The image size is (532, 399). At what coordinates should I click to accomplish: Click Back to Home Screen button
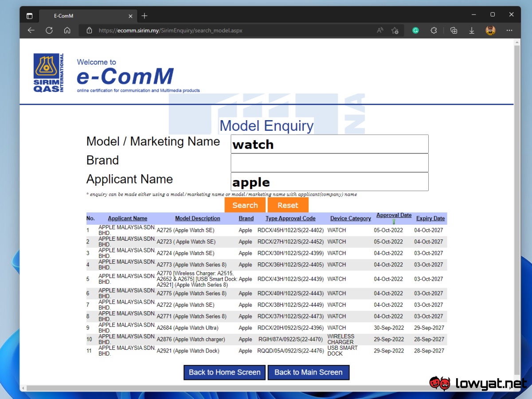pyautogui.click(x=225, y=372)
